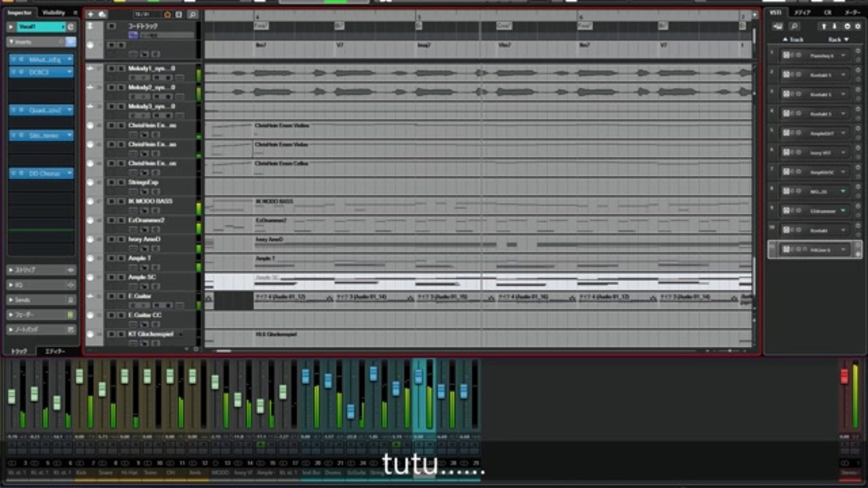This screenshot has height=488, width=868.
Task: Select the Ample SC instrument track
Action: click(142, 277)
